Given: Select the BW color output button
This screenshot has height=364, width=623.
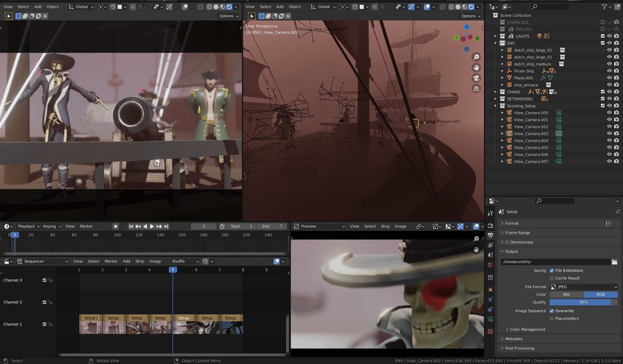Looking at the screenshot, I should pyautogui.click(x=566, y=295).
